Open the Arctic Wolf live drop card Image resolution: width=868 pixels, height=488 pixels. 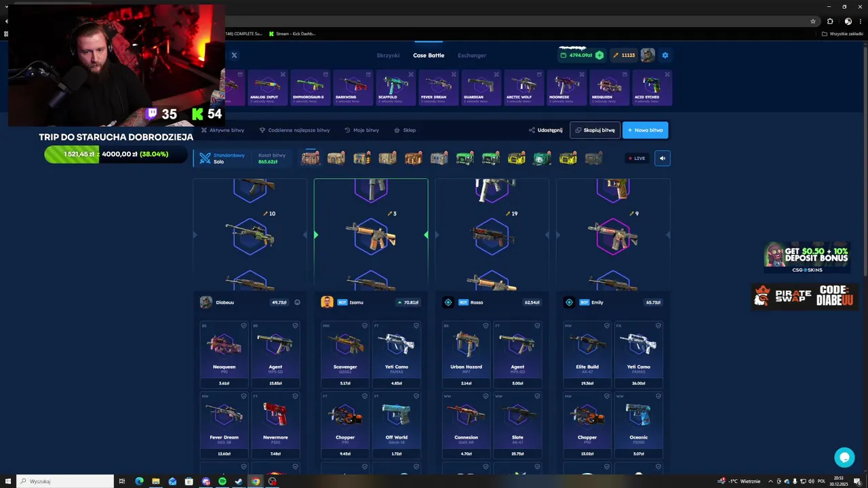pos(524,87)
